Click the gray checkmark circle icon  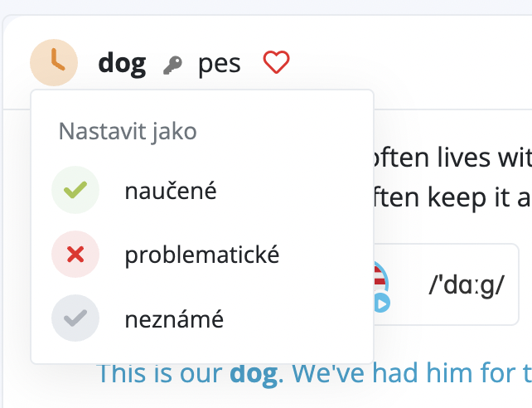click(75, 318)
